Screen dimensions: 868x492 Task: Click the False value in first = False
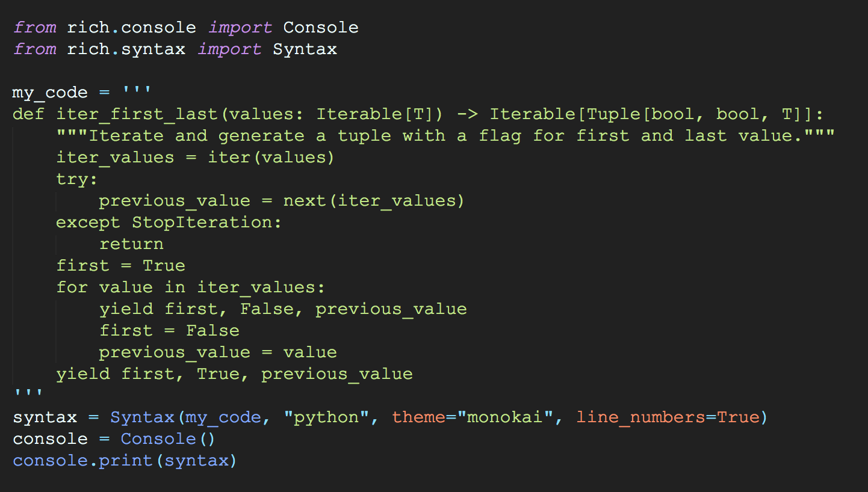(x=212, y=331)
